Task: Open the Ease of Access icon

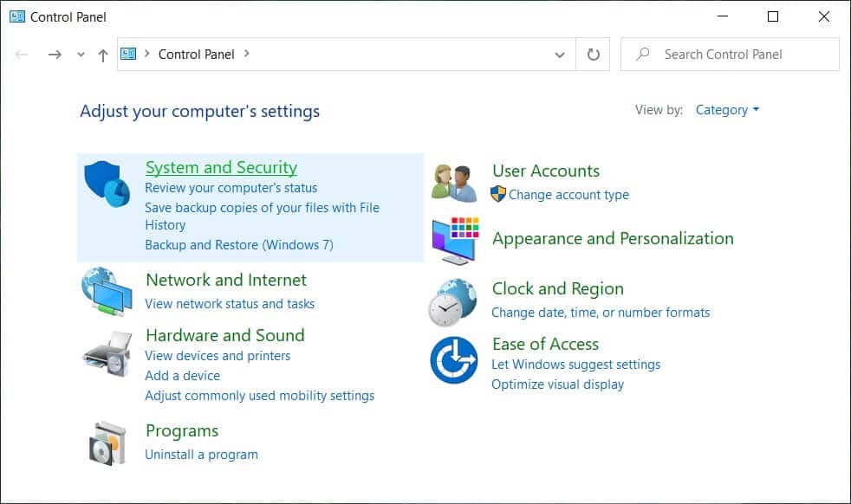Action: (453, 359)
